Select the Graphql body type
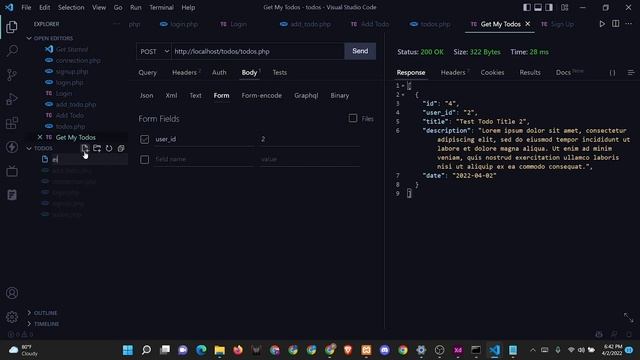The width and height of the screenshot is (640, 360). [306, 96]
